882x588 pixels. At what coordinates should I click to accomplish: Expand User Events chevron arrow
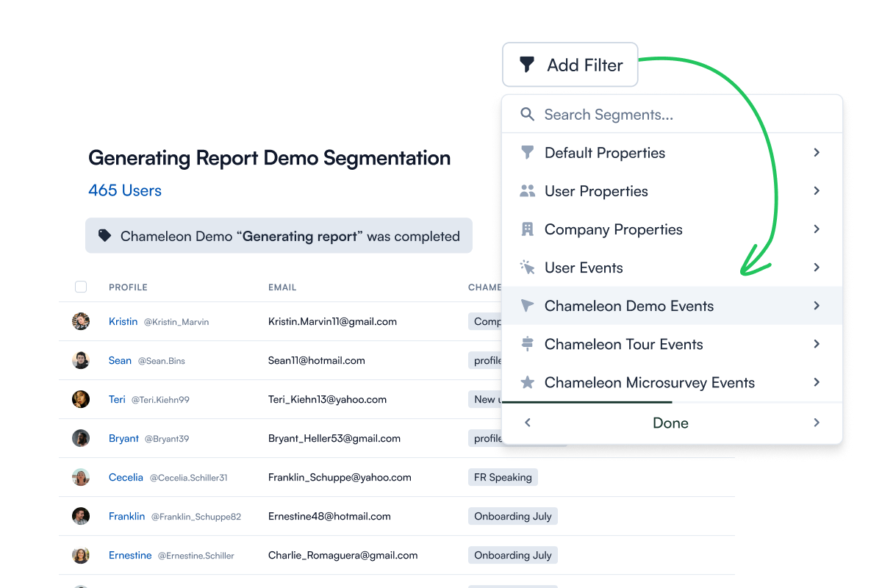coord(817,267)
